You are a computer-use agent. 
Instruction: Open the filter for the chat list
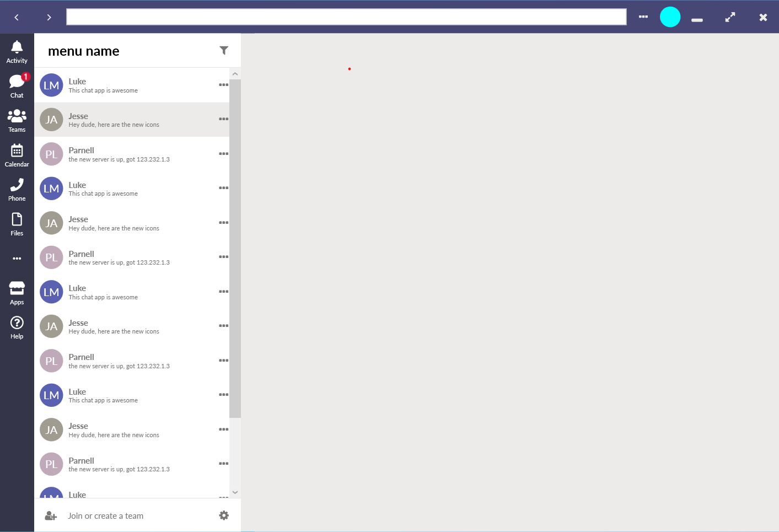(224, 50)
